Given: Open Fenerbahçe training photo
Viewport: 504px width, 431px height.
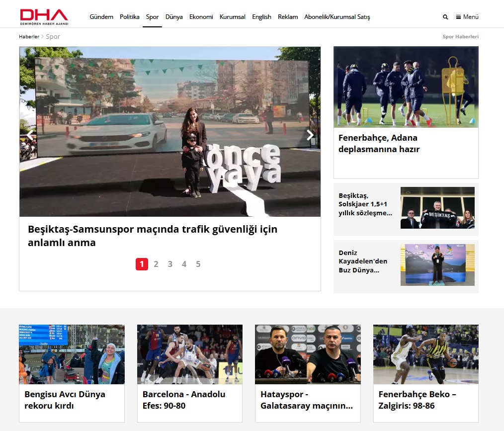Looking at the screenshot, I should [406, 87].
